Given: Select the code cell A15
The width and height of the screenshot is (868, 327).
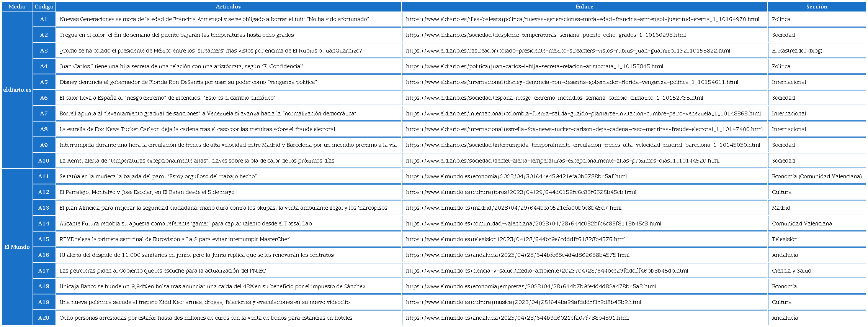Looking at the screenshot, I should coord(44,239).
